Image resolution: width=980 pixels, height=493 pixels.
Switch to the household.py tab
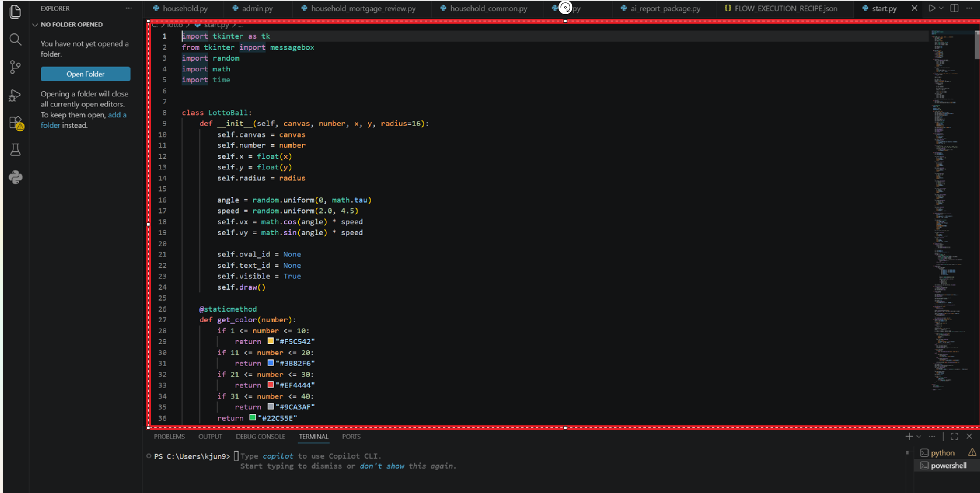pos(181,8)
